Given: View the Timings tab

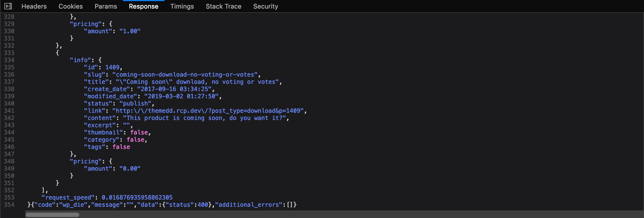Looking at the screenshot, I should (x=182, y=6).
